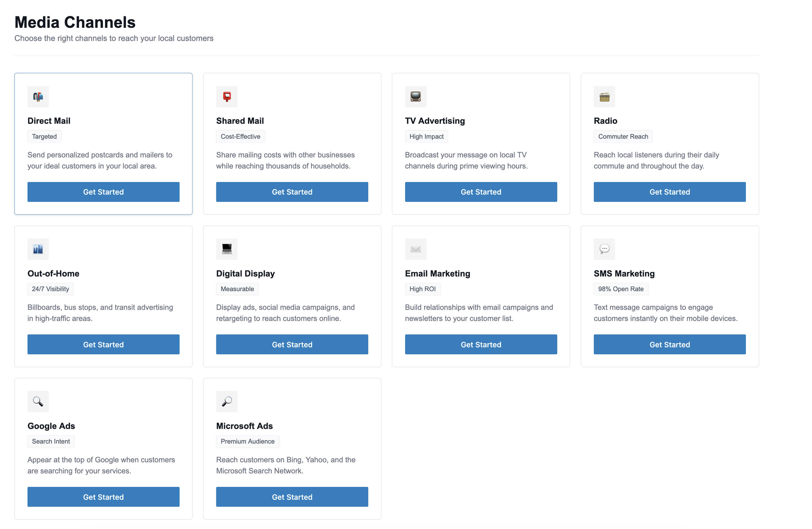Click the Shared Mail postbox icon
The height and width of the screenshot is (529, 812).
coord(226,97)
